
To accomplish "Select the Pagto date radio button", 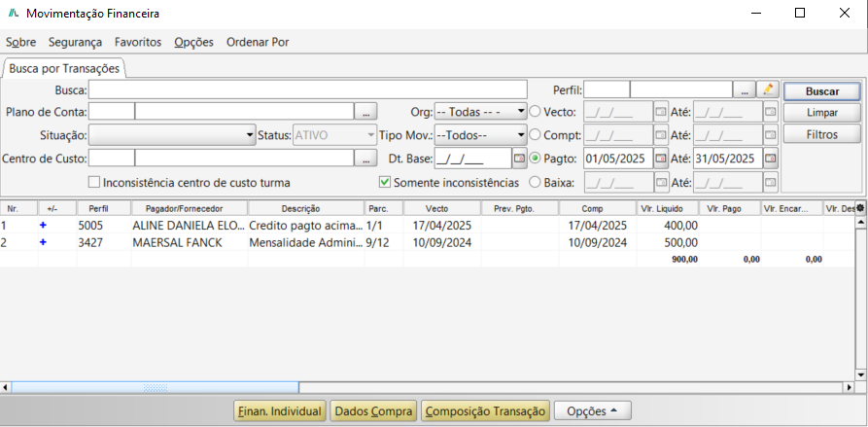I will pyautogui.click(x=535, y=159).
